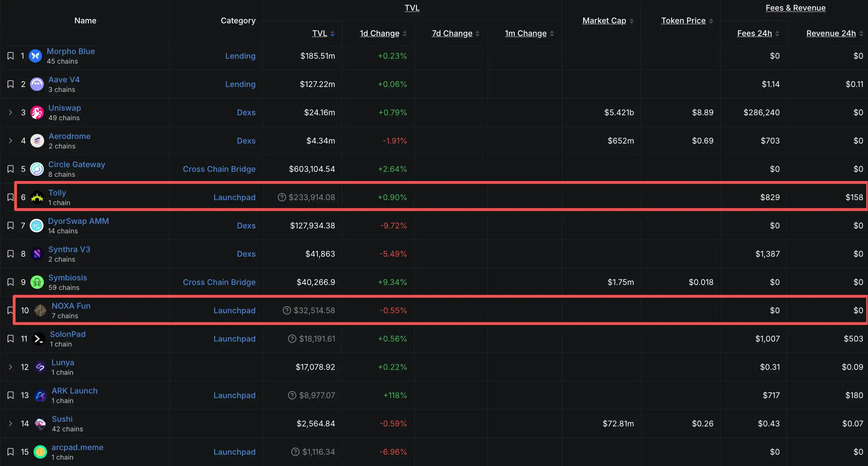Open the Dexs category in Uniswap row
868x466 pixels.
(x=246, y=112)
